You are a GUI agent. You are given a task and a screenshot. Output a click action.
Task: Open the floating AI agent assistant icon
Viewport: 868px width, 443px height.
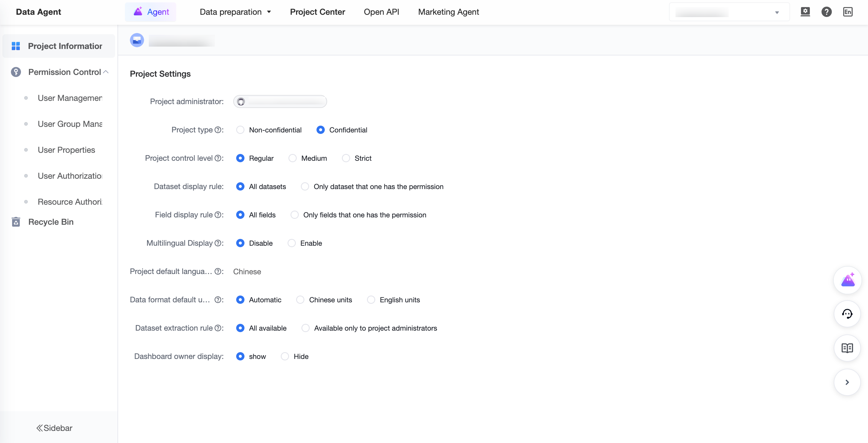point(847,280)
